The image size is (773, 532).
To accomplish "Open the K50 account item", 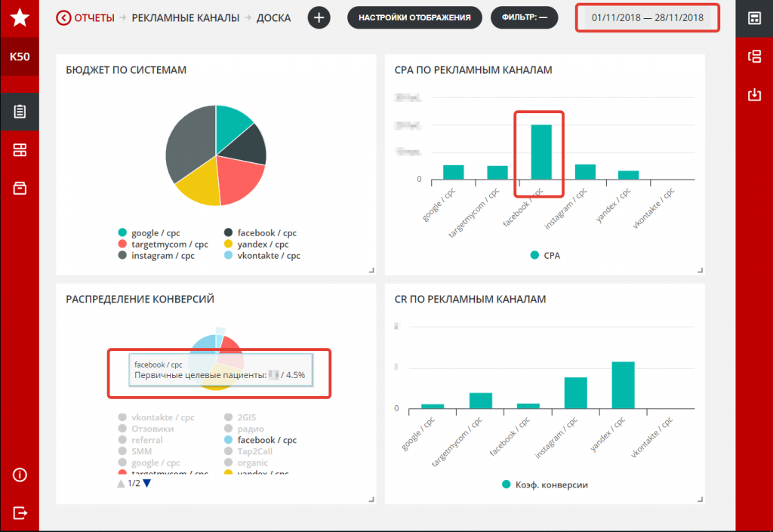I will click(20, 57).
